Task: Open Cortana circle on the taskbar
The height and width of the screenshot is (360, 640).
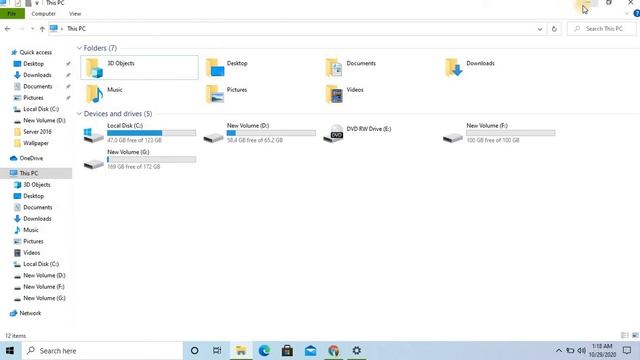Action: click(195, 351)
